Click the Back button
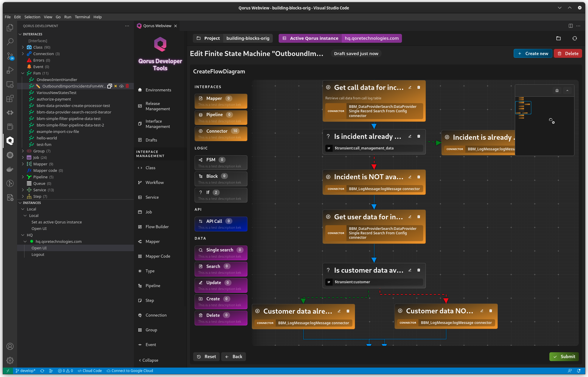The width and height of the screenshot is (588, 377). [x=234, y=357]
